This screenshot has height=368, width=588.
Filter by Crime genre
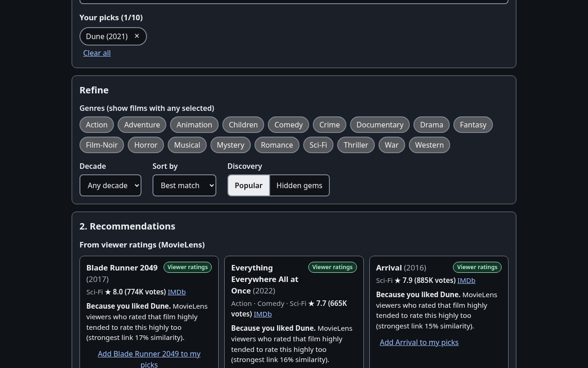(x=329, y=125)
